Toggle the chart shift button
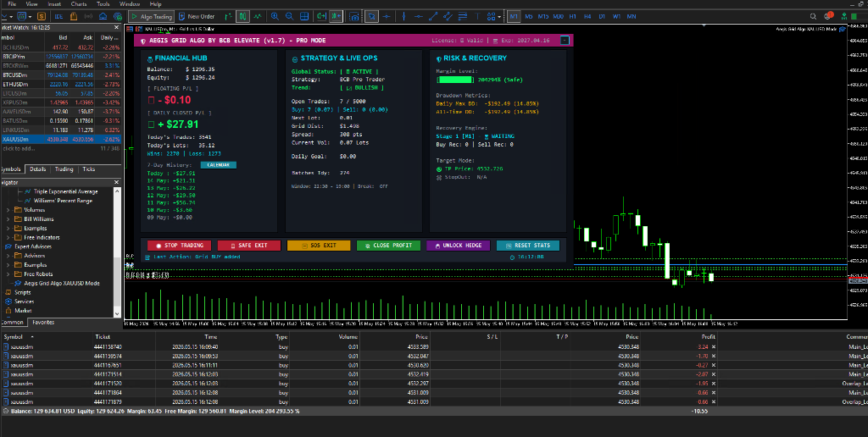The width and height of the screenshot is (868, 437). point(336,17)
